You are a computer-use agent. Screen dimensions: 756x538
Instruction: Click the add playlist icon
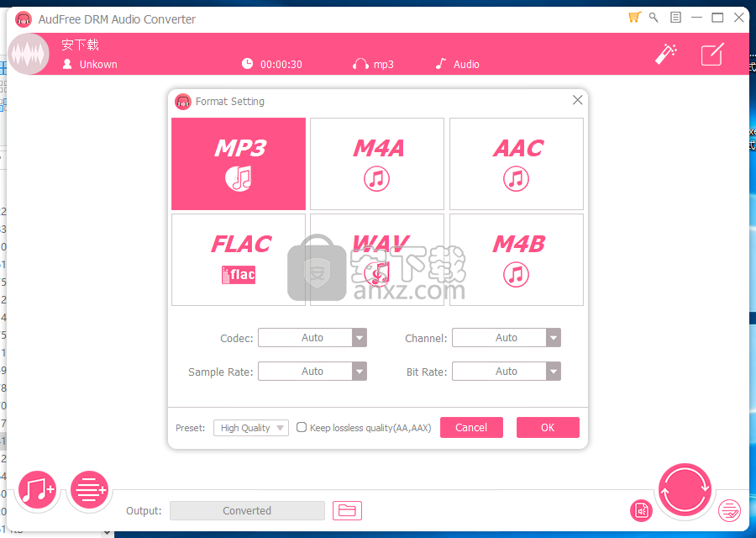(x=89, y=490)
